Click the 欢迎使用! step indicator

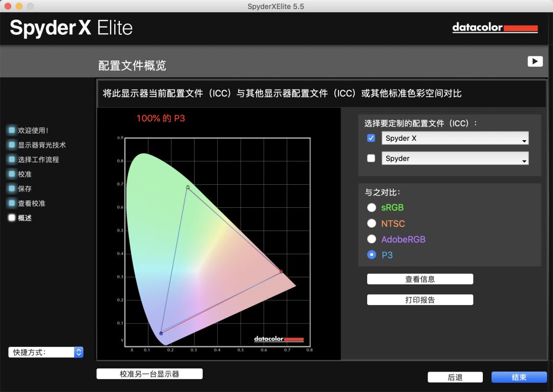[x=12, y=130]
